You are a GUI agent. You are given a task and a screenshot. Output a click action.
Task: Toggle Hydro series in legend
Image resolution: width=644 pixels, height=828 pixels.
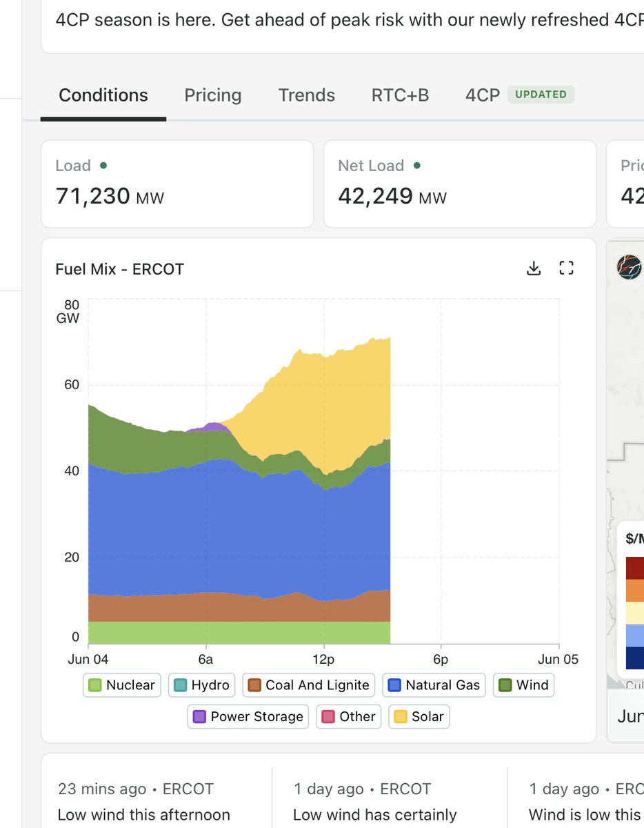[x=201, y=685]
